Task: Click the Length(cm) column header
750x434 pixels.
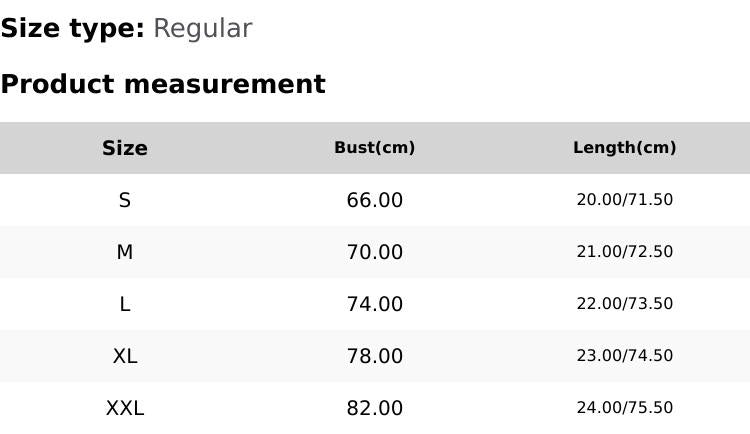Action: pyautogui.click(x=625, y=148)
